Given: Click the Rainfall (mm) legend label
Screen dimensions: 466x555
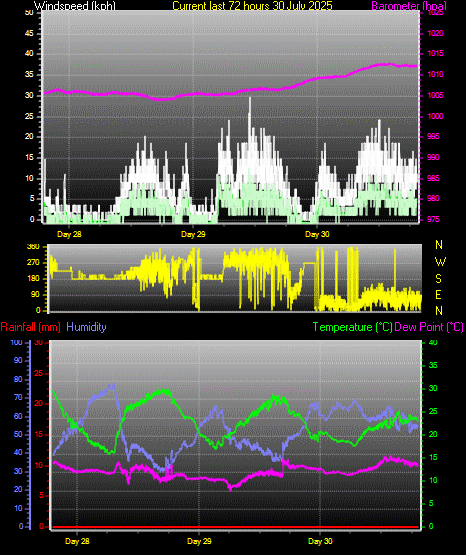Looking at the screenshot, I should (30, 327).
